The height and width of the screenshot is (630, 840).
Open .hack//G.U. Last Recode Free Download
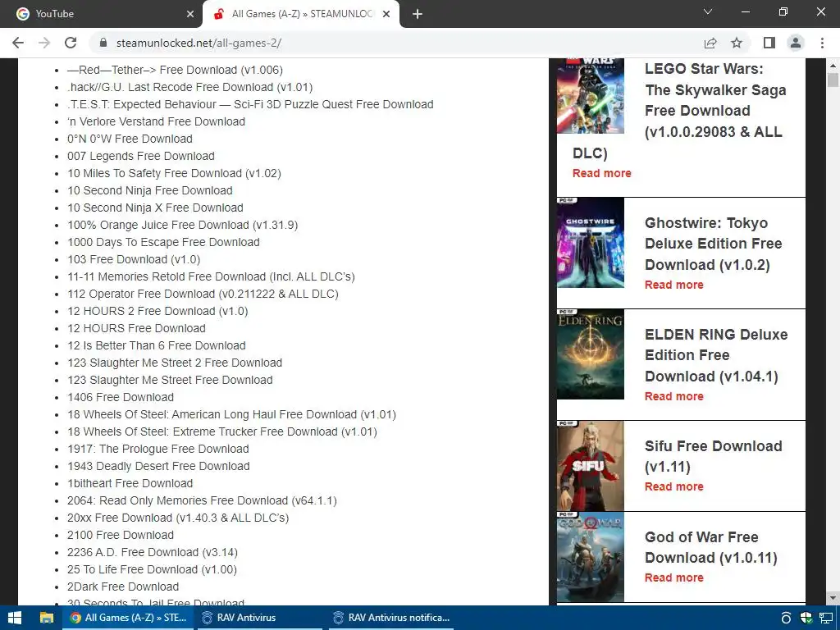[189, 87]
